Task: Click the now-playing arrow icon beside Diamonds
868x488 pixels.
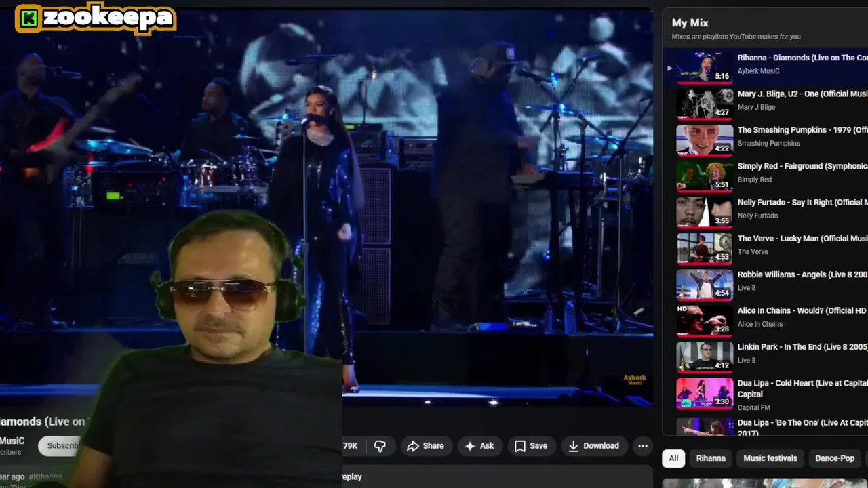Action: click(669, 68)
